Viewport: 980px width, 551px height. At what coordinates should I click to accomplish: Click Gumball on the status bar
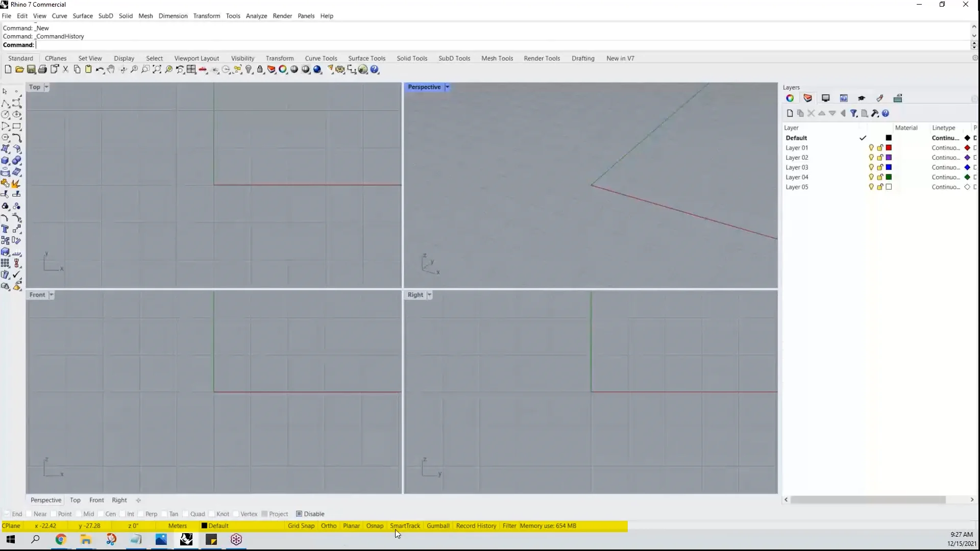pos(438,525)
